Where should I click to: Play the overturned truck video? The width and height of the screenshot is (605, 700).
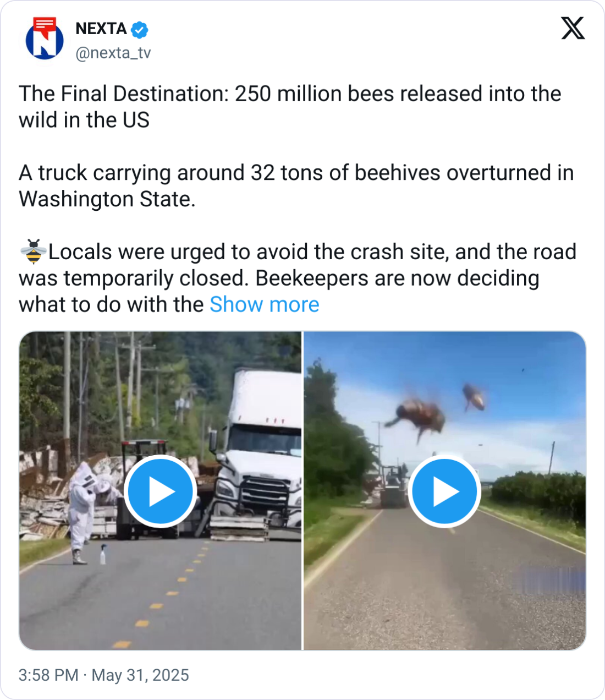pos(160,491)
